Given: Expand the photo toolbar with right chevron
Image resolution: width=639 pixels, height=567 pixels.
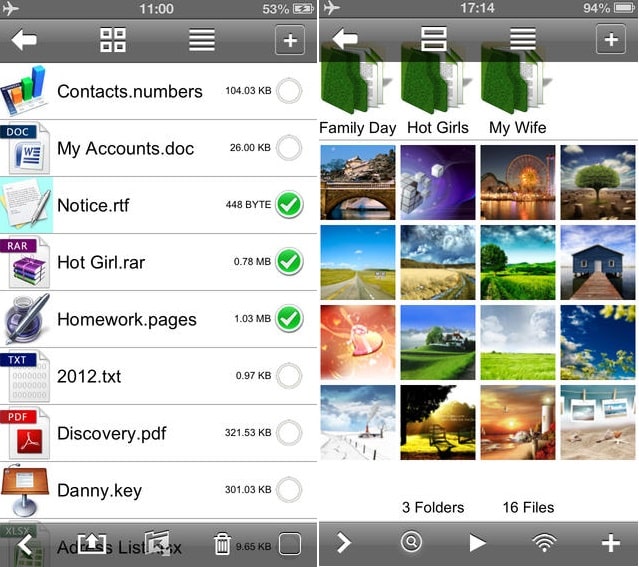Looking at the screenshot, I should tap(344, 543).
